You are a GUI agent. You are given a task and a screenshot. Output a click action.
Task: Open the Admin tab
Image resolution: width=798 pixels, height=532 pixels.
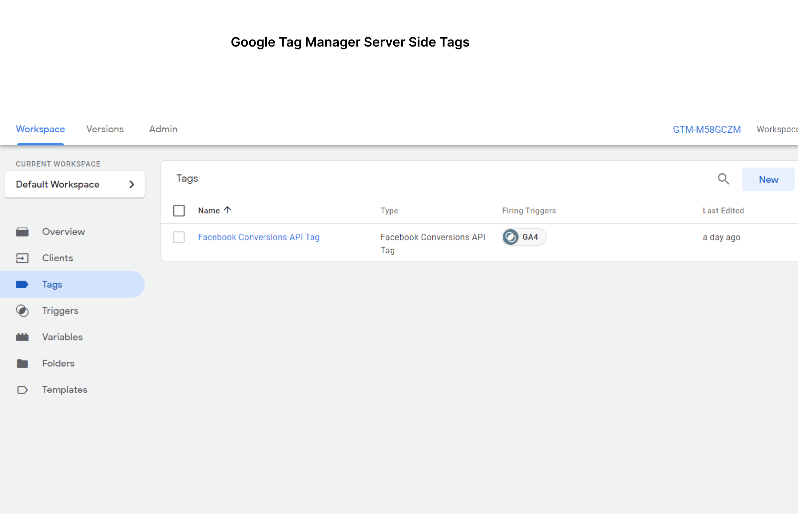[x=163, y=129]
